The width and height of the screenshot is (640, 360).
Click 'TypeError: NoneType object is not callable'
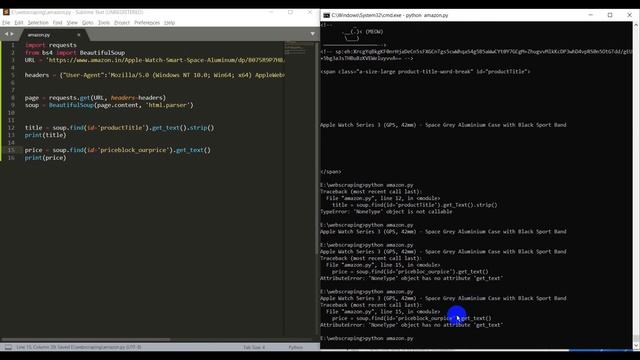(386, 211)
